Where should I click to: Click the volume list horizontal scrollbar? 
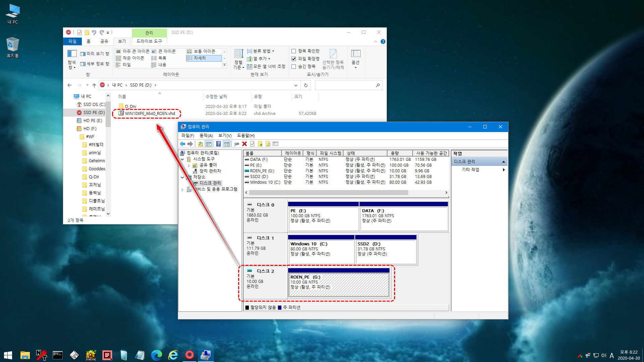pyautogui.click(x=329, y=193)
